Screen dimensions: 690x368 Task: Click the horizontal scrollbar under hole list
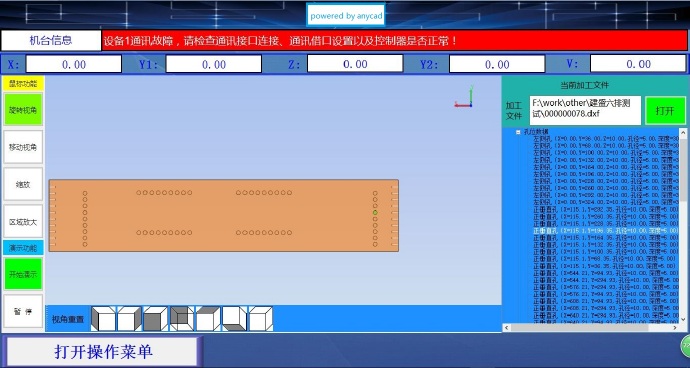(x=591, y=328)
